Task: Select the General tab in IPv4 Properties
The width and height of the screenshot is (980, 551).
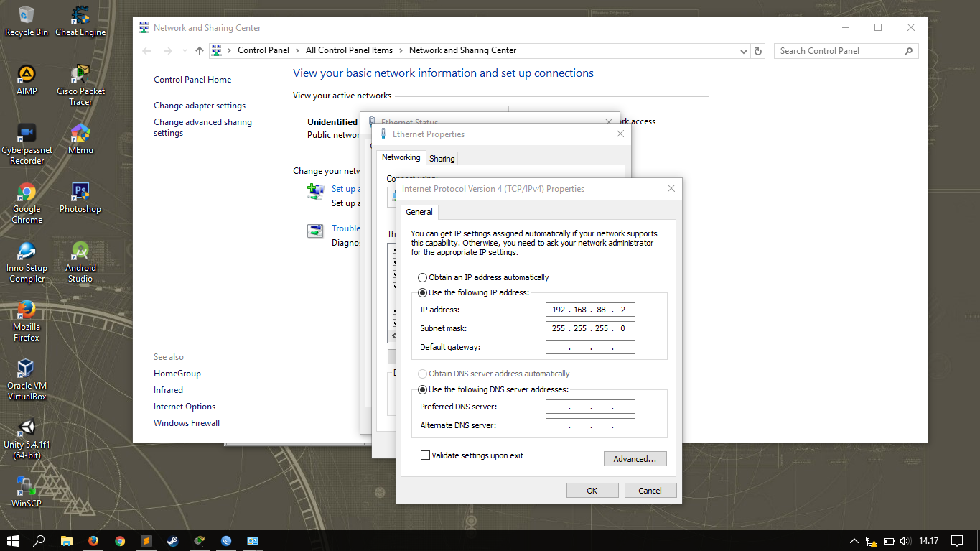Action: click(x=419, y=212)
